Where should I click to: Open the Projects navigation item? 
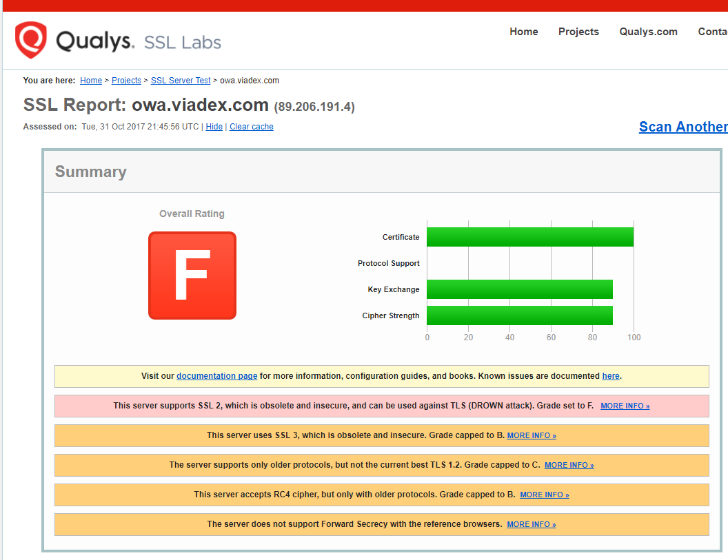[x=578, y=32]
